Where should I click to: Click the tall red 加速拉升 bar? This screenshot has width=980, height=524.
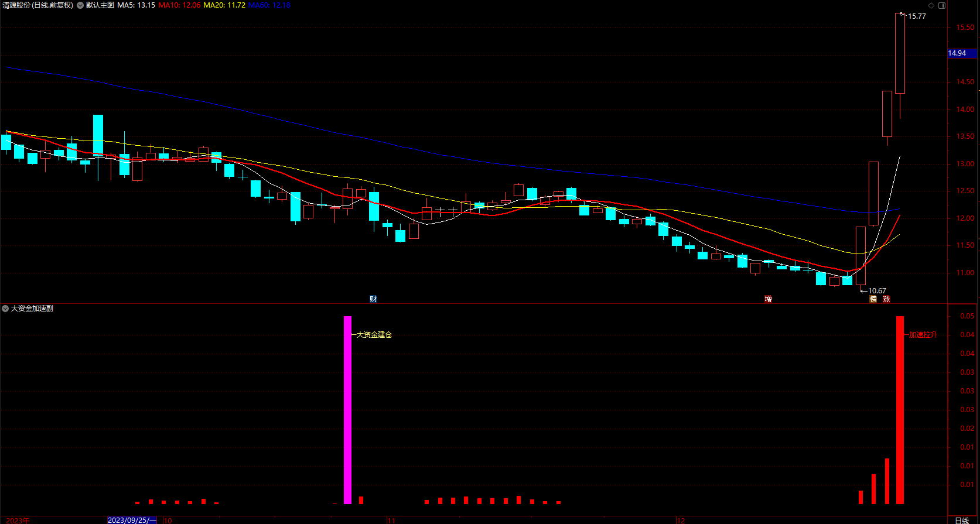tap(900, 410)
